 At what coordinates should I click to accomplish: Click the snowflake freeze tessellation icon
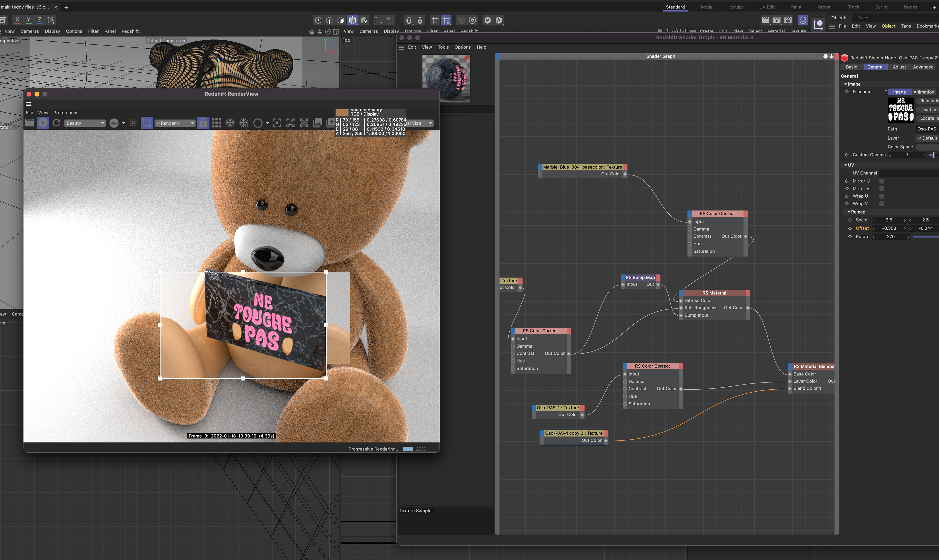pyautogui.click(x=230, y=123)
